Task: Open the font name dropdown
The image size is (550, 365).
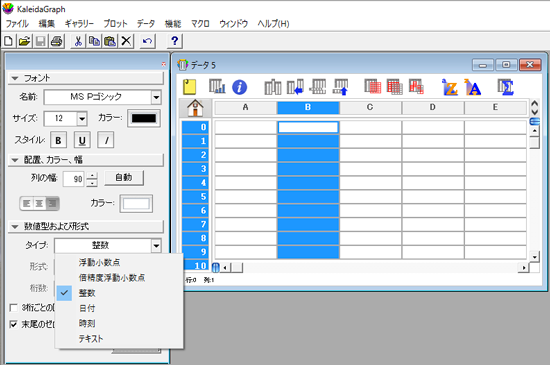Action: click(x=156, y=97)
